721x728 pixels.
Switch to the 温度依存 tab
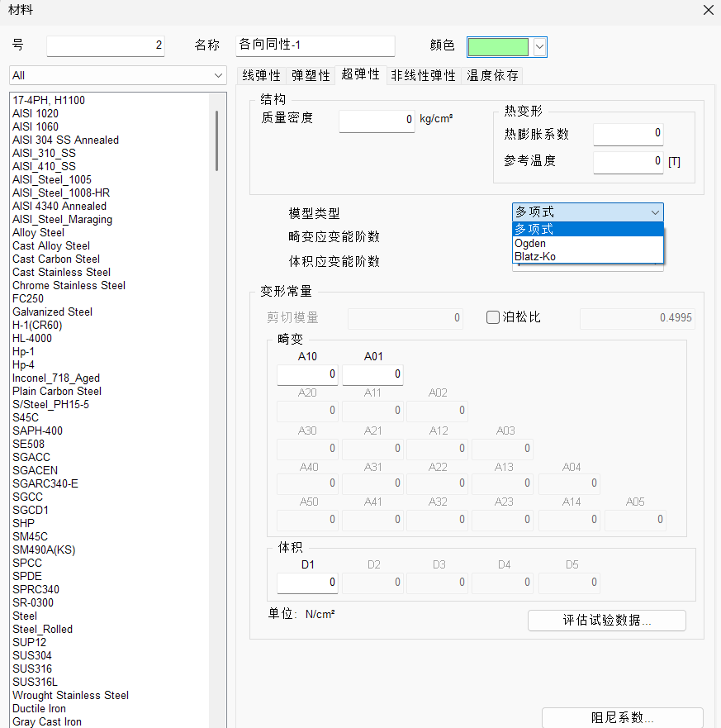[493, 75]
